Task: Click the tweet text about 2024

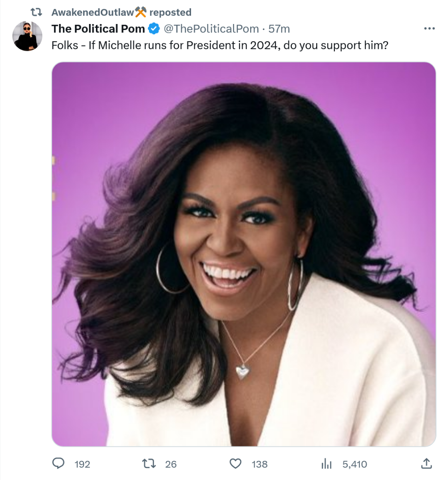Action: [x=220, y=45]
